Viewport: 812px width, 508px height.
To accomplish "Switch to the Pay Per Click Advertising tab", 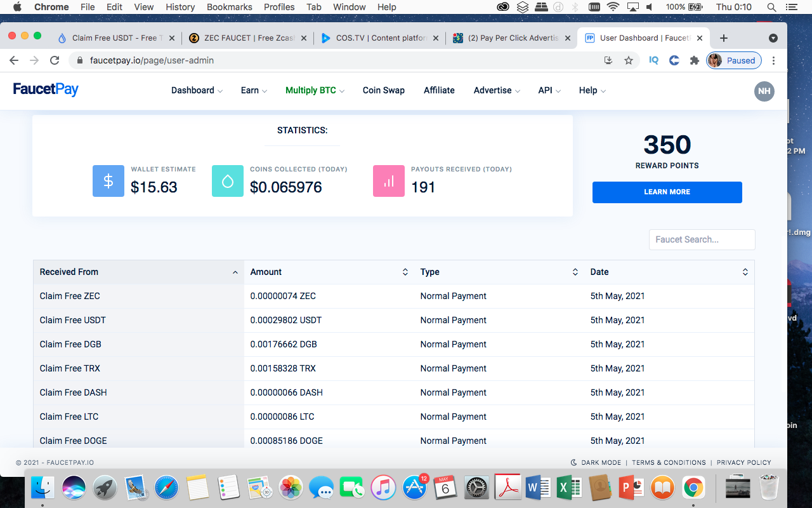I will (513, 38).
